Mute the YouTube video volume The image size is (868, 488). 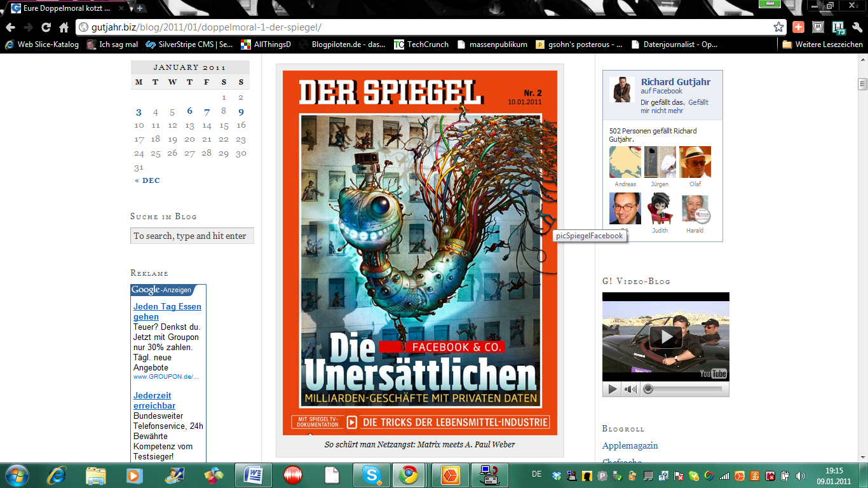click(630, 390)
